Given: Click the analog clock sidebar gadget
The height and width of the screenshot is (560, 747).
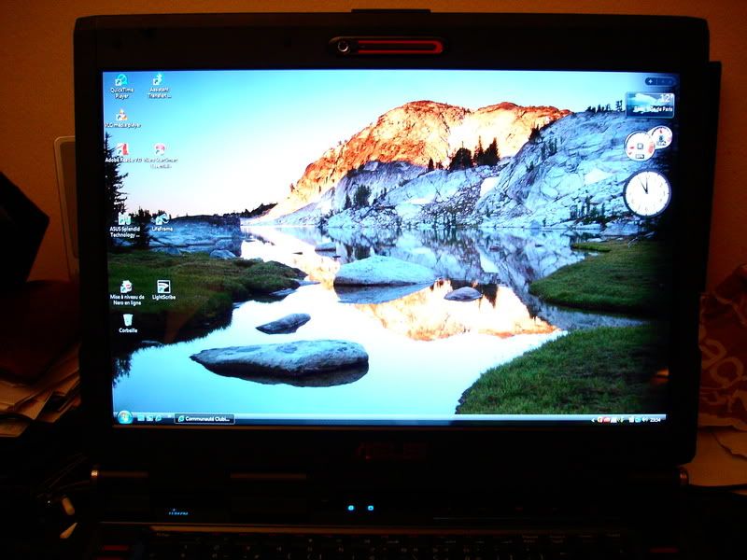Looking at the screenshot, I should [647, 193].
